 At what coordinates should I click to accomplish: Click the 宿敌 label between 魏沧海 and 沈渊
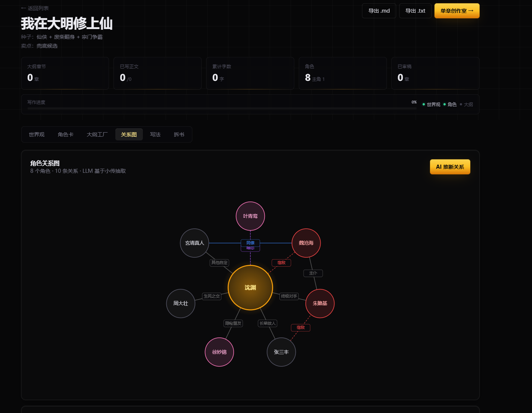(281, 263)
